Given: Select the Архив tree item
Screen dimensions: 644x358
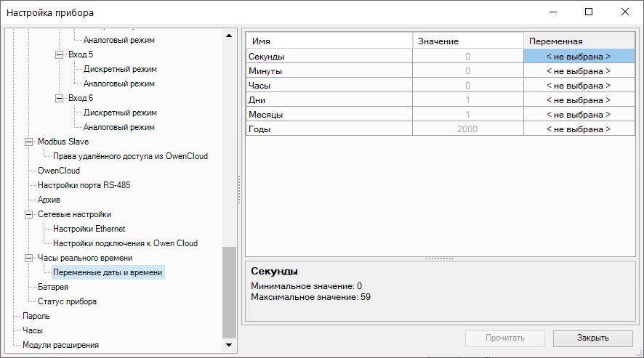Looking at the screenshot, I should click(x=49, y=200).
